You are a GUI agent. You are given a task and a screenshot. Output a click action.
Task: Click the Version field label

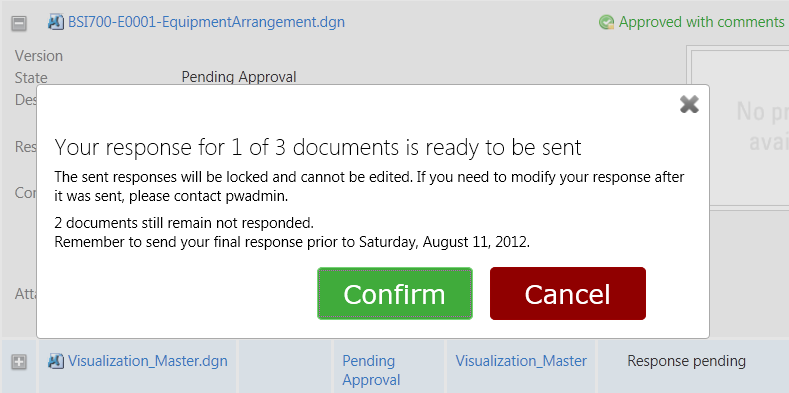[x=39, y=55]
